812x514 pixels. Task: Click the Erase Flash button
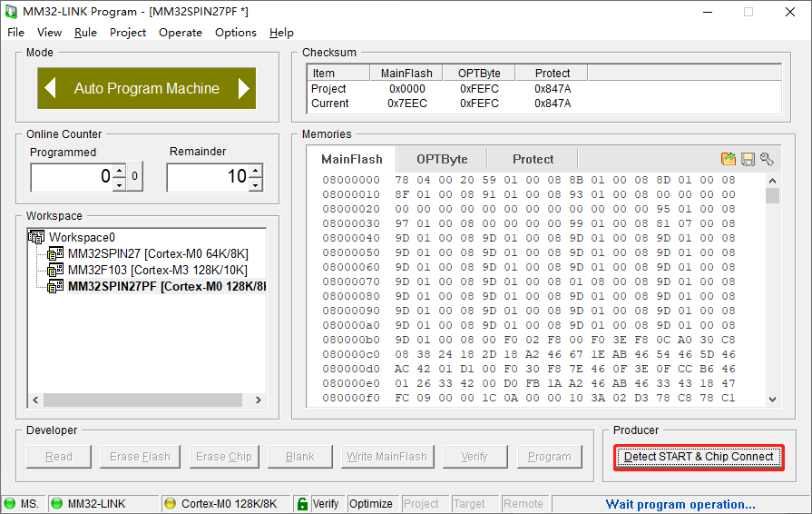click(x=140, y=457)
